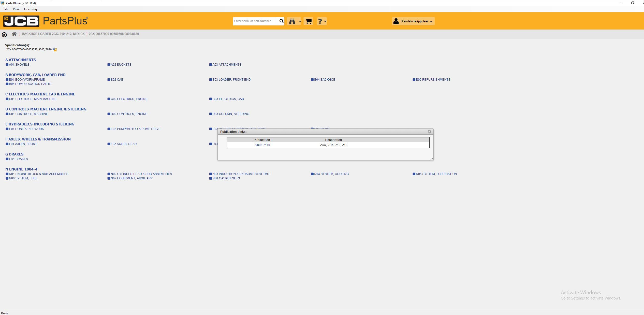Close the Publication Links dialog
Screen dimensions: 644x315
pos(430,131)
